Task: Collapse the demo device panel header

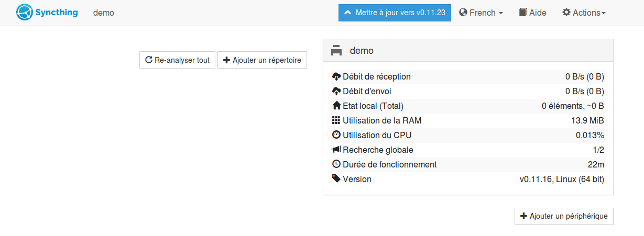Action: 468,51
